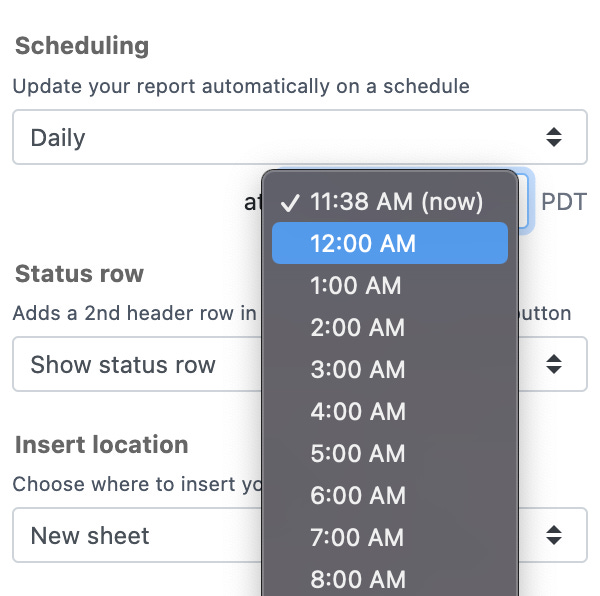Select the 6:00 AM option
The image size is (600, 596).
390,495
